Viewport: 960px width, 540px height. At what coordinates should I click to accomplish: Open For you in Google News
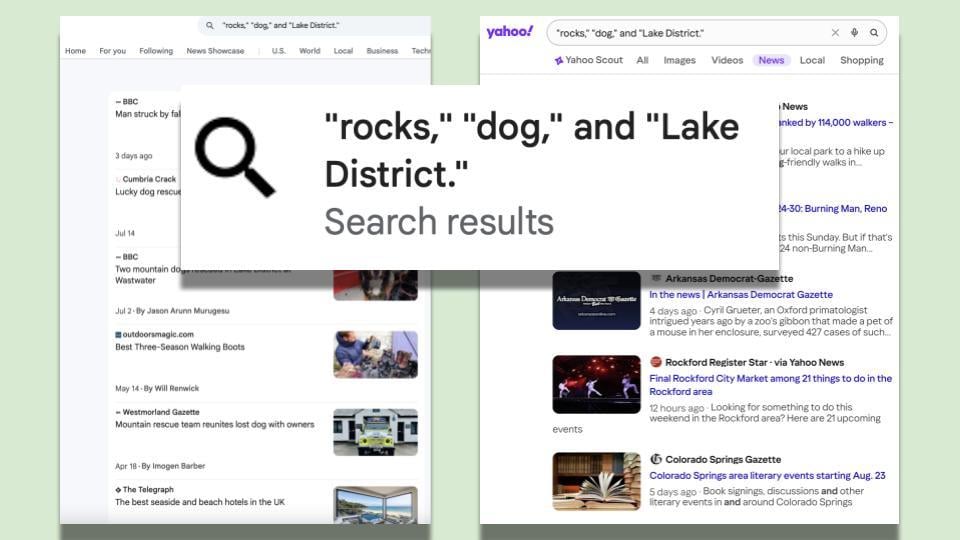tap(113, 51)
